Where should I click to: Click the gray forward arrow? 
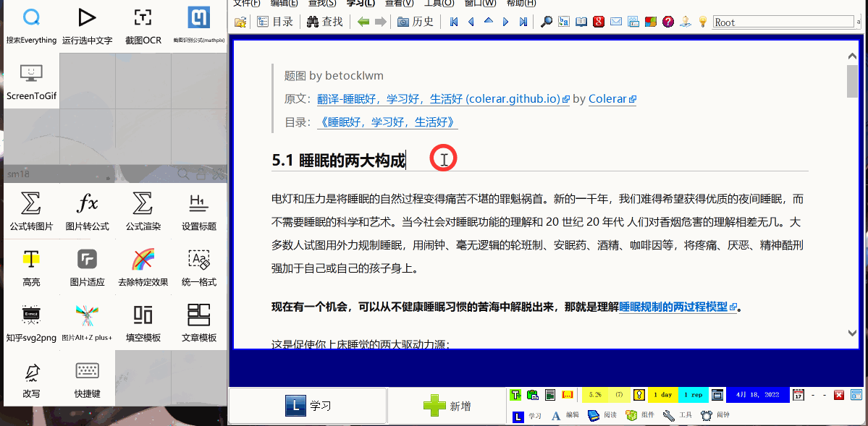pyautogui.click(x=380, y=22)
